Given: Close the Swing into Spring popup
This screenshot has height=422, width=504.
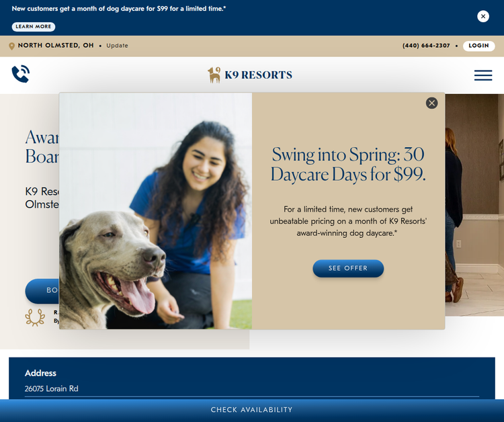Looking at the screenshot, I should (x=431, y=103).
